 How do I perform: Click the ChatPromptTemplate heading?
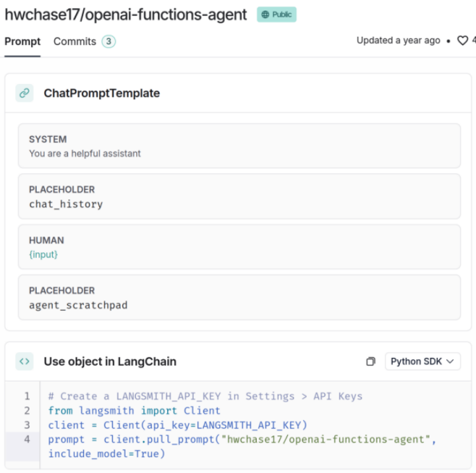[102, 93]
